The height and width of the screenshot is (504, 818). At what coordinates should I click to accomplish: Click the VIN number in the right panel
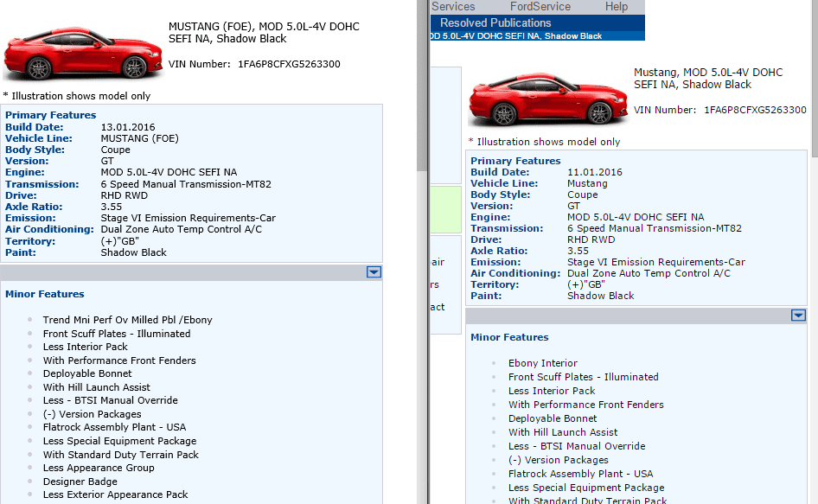755,110
